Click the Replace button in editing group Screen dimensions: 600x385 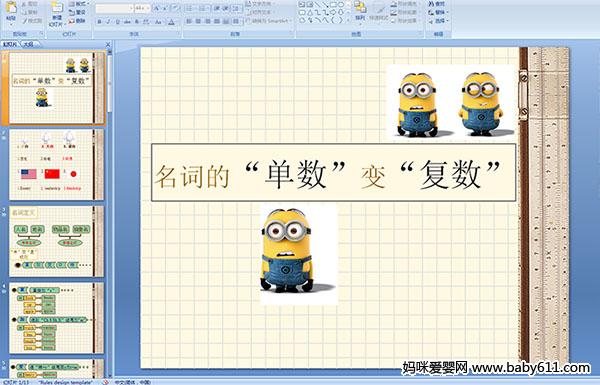click(437, 12)
